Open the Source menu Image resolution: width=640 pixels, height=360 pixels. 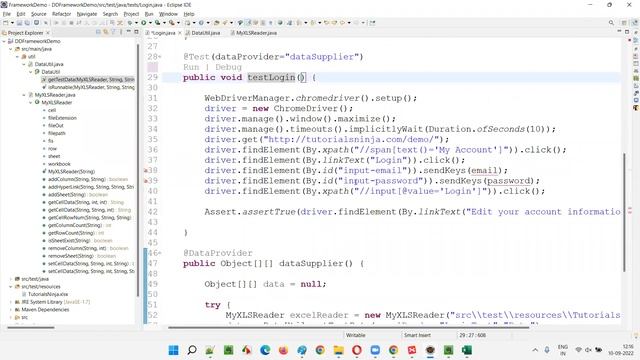[x=39, y=14]
